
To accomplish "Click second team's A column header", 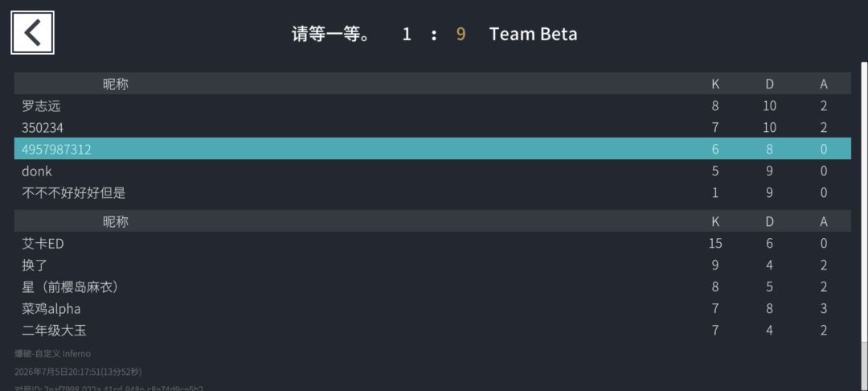I will [824, 221].
